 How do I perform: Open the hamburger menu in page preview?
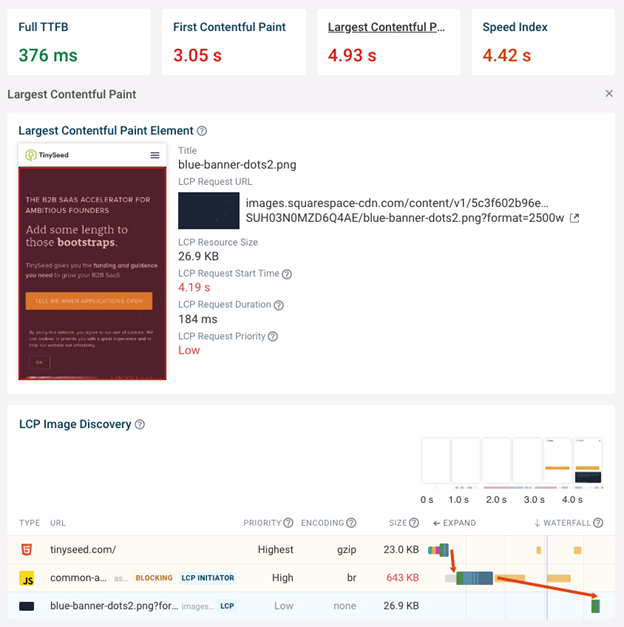(x=155, y=155)
